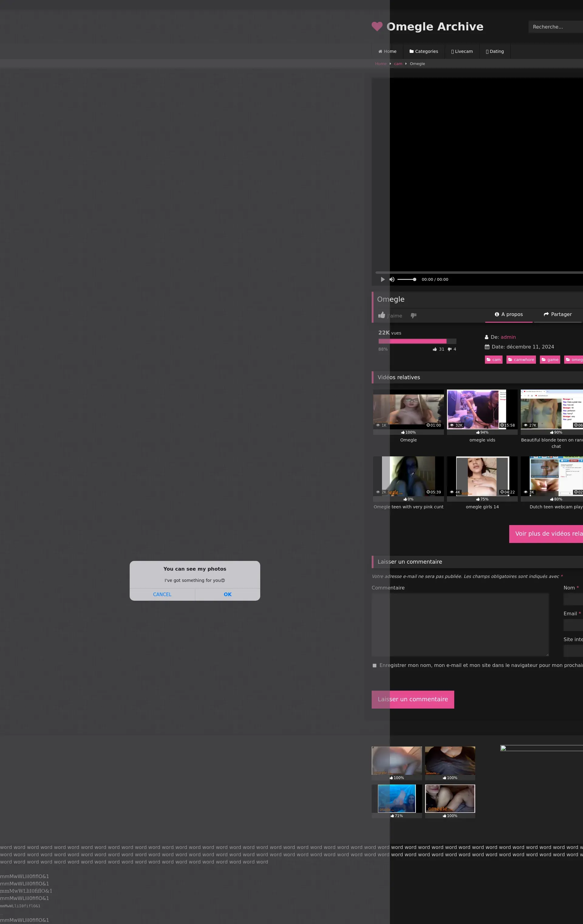The image size is (583, 924).
Task: Confirm the popup by pressing OK
Action: point(227,594)
